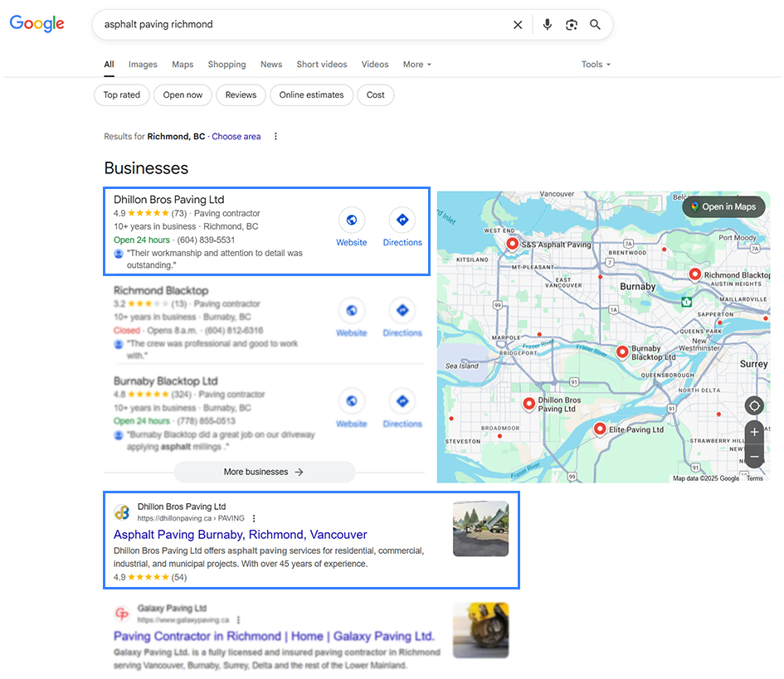
Task: Switch to the Videos tab
Action: click(375, 65)
